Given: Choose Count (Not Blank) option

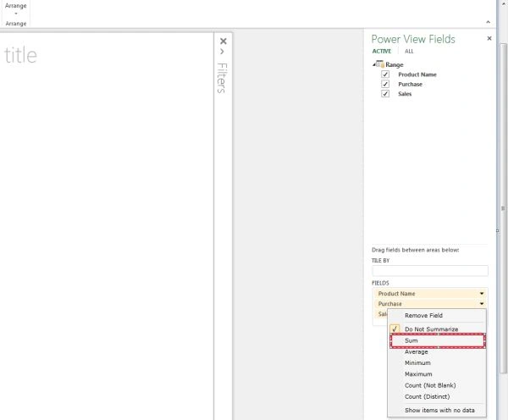Looking at the screenshot, I should (x=437, y=385).
